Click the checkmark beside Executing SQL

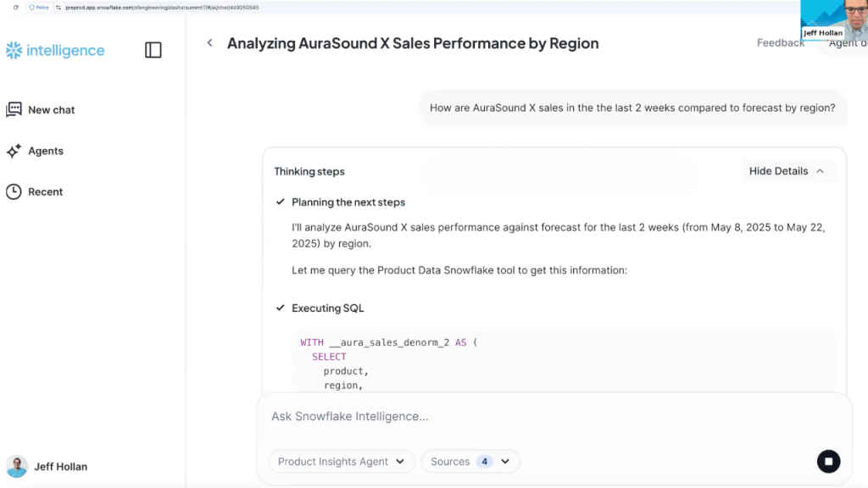tap(280, 308)
